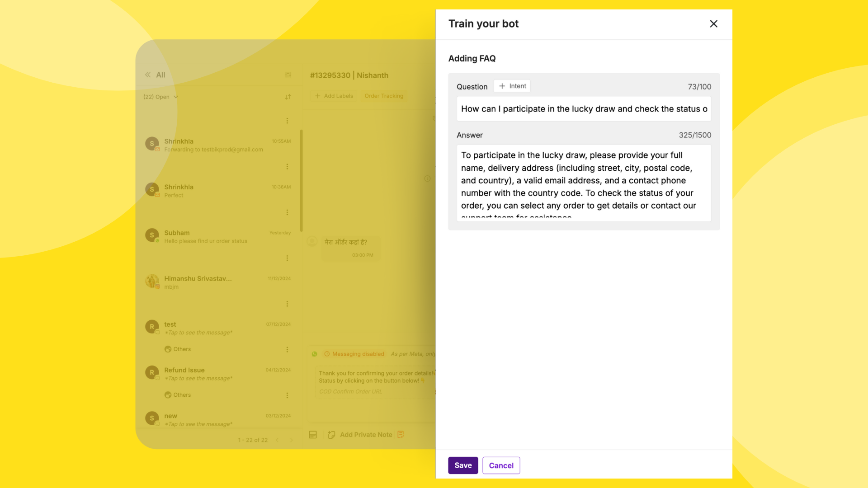The width and height of the screenshot is (868, 488).
Task: Click the messaging disabled warning icon
Action: click(x=327, y=353)
